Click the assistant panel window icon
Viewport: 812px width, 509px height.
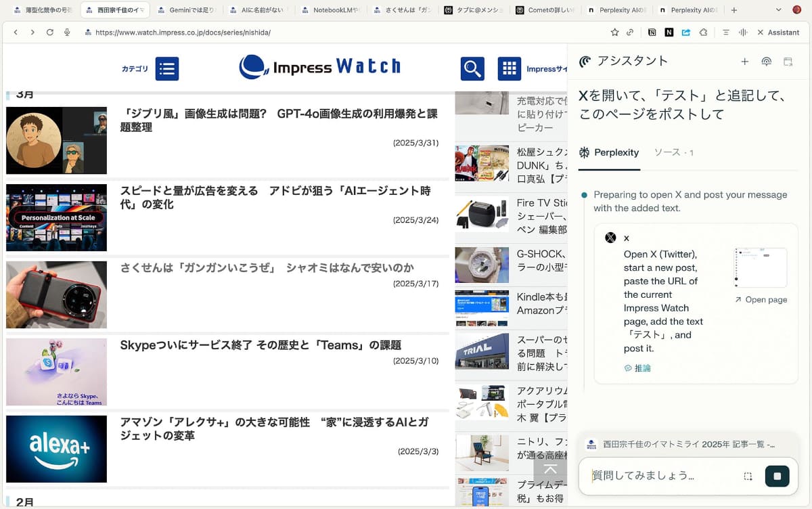coord(788,62)
